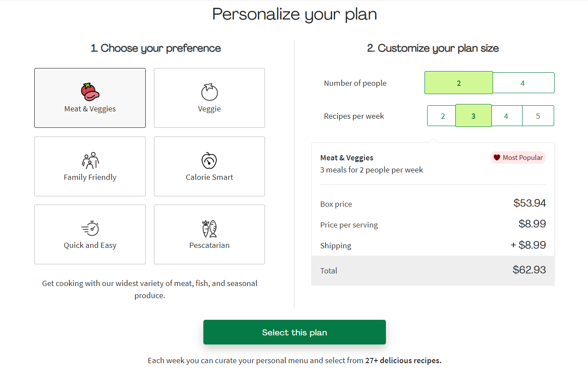Select 2 people for the plan
Image resolution: width=588 pixels, height=377 pixels.
(x=458, y=82)
